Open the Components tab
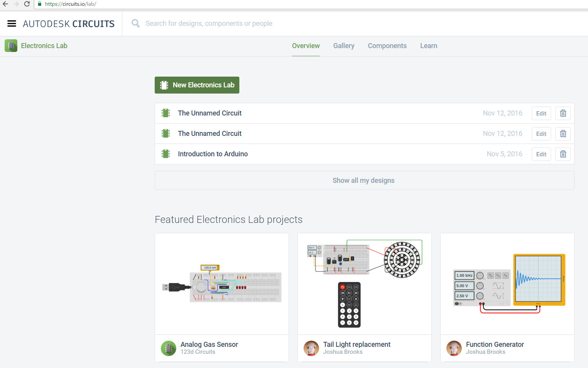 click(x=387, y=46)
